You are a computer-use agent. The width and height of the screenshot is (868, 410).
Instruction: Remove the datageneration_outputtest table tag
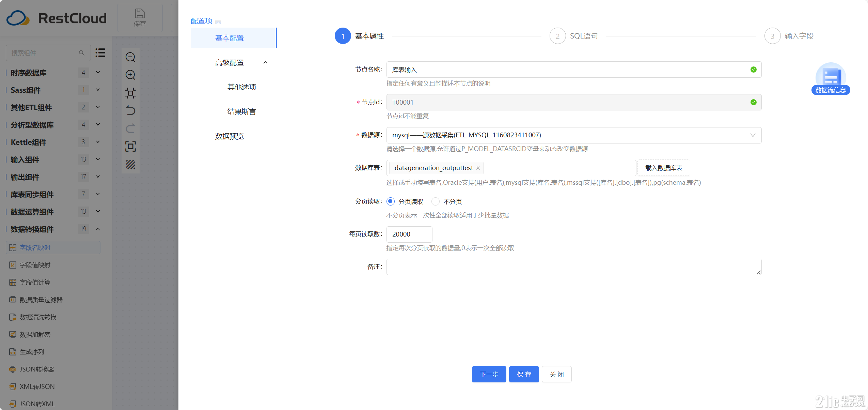click(x=478, y=168)
